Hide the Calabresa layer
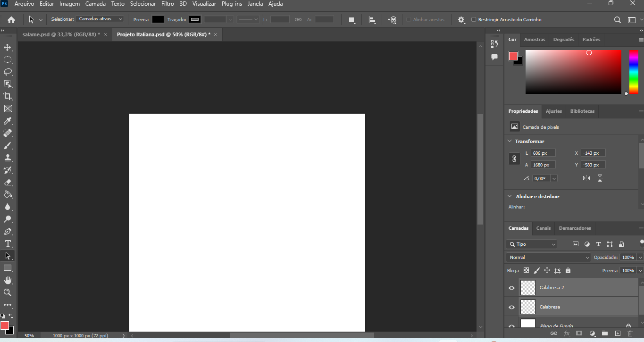 [511, 307]
